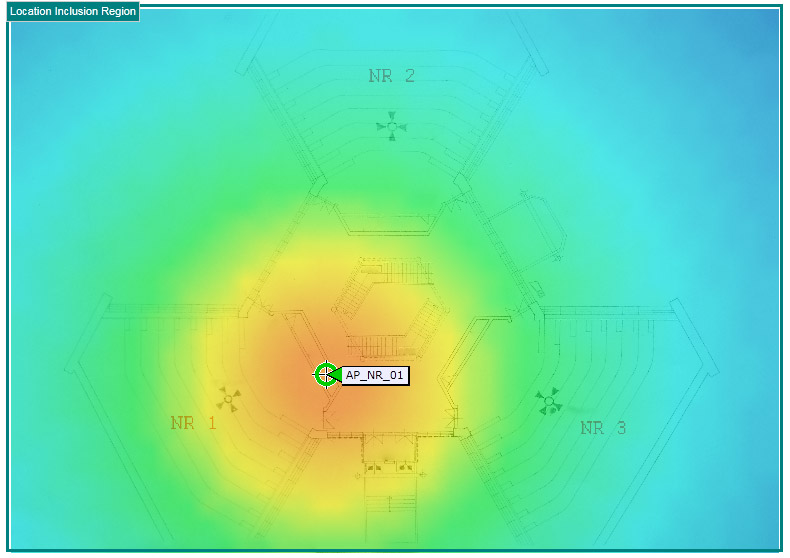
Task: Click the NR 3 room label
Action: [x=603, y=428]
